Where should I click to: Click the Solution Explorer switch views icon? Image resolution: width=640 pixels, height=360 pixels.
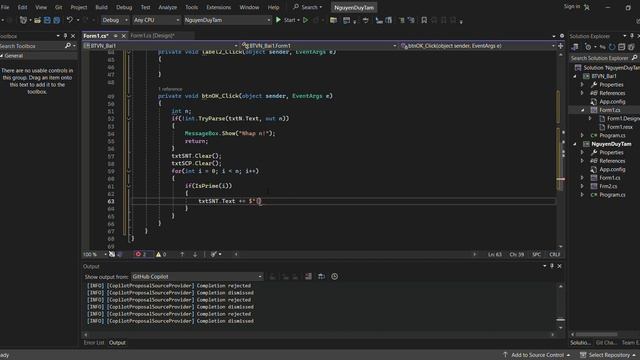(x=575, y=47)
